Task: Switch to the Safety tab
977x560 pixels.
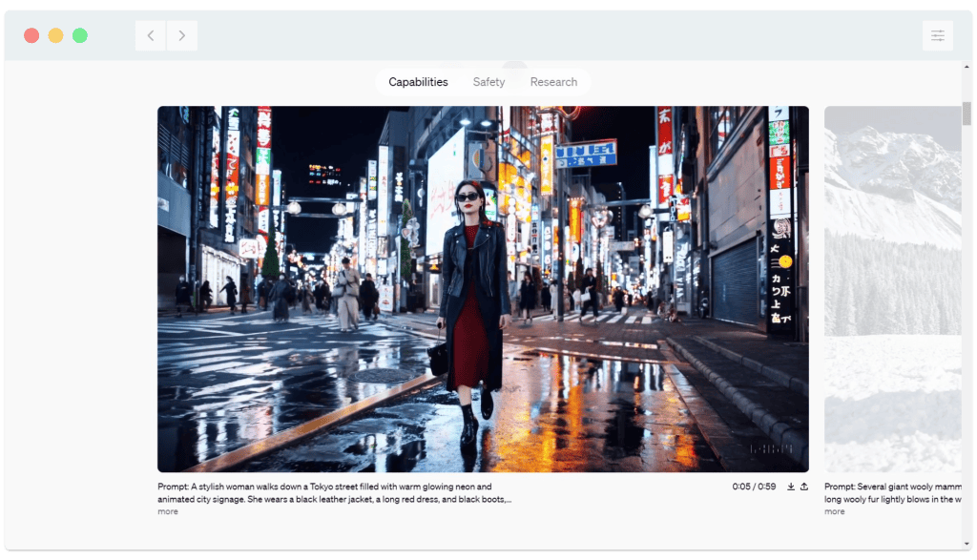Action: click(x=488, y=82)
